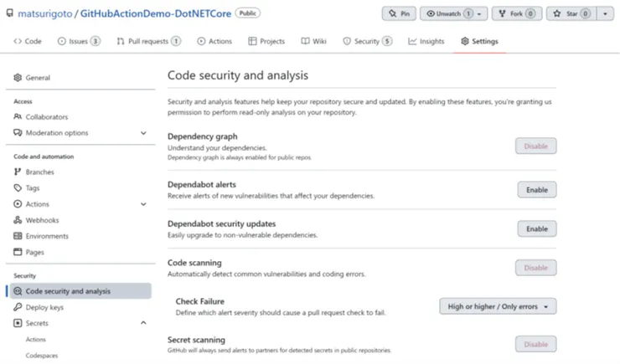Click the Webhooks icon in sidebar

[18, 220]
